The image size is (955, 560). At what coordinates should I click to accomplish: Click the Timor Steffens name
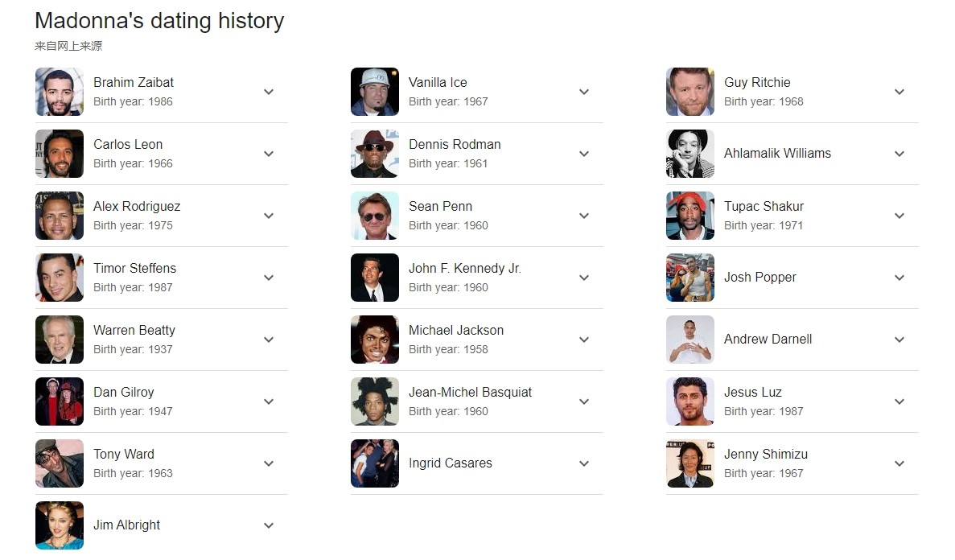(134, 268)
